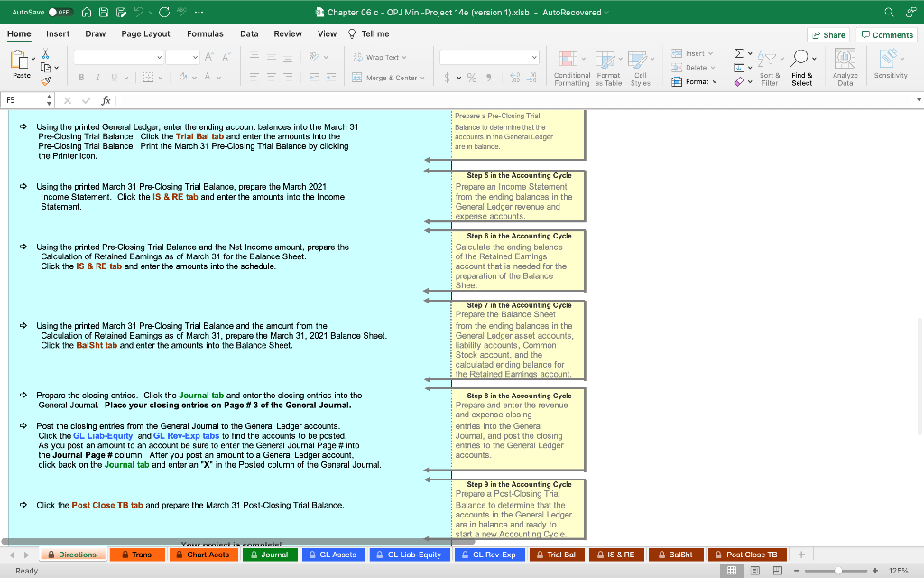Switch to the Review ribbon tab
The image size is (924, 578).
point(288,33)
